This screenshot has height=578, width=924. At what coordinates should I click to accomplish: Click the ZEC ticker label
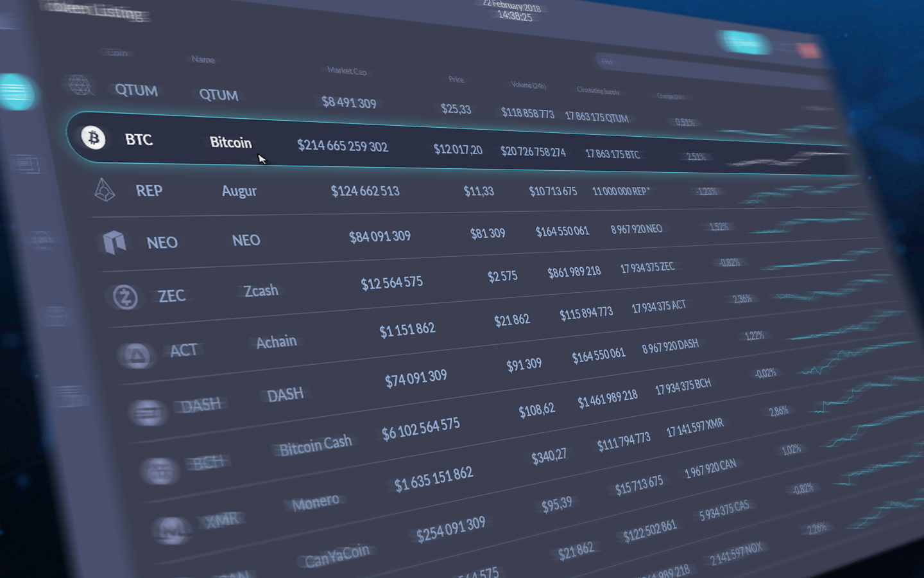[171, 296]
